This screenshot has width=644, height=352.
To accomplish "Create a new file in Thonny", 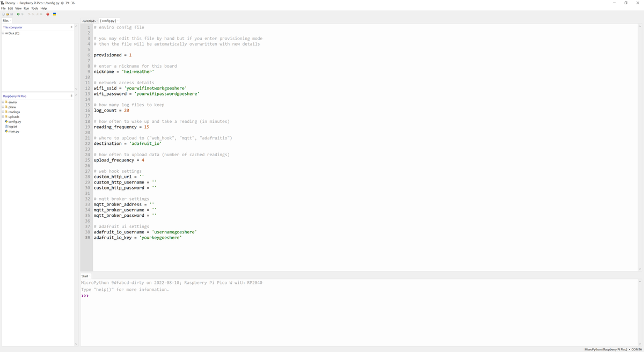I will click(3, 13).
